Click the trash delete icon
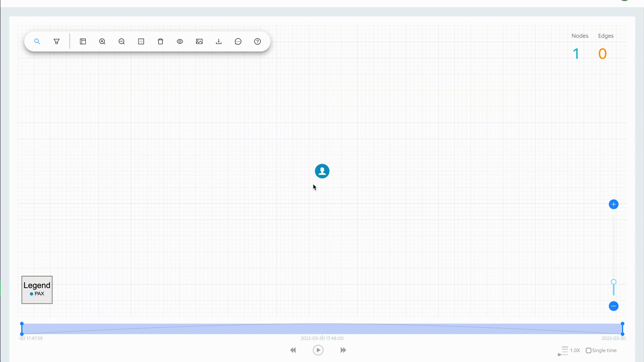The height and width of the screenshot is (362, 644). click(x=160, y=41)
